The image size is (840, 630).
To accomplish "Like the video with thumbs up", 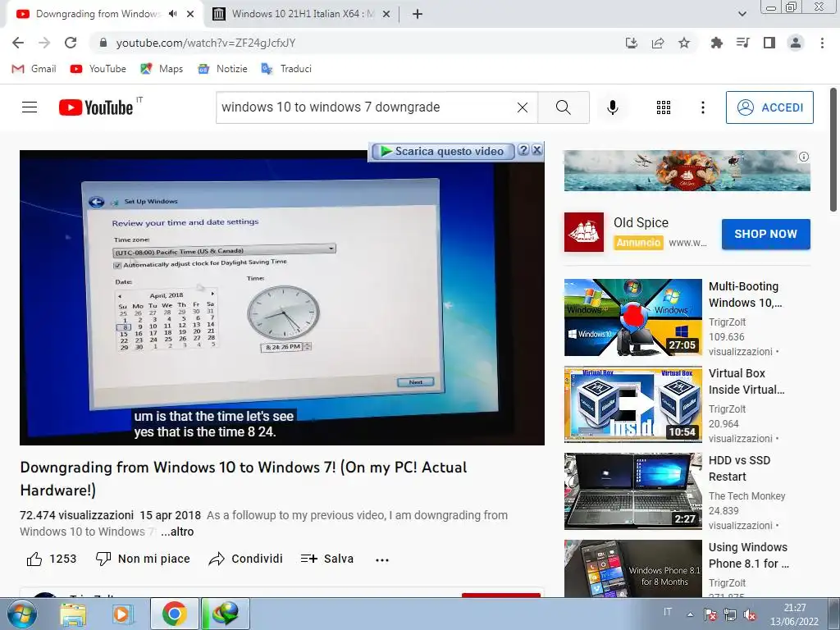I will coord(34,559).
